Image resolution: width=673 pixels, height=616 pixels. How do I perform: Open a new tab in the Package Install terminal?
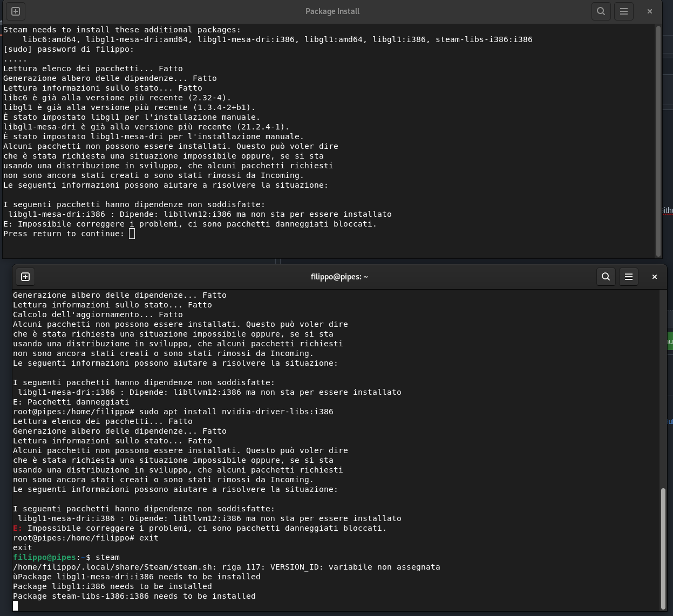click(15, 11)
